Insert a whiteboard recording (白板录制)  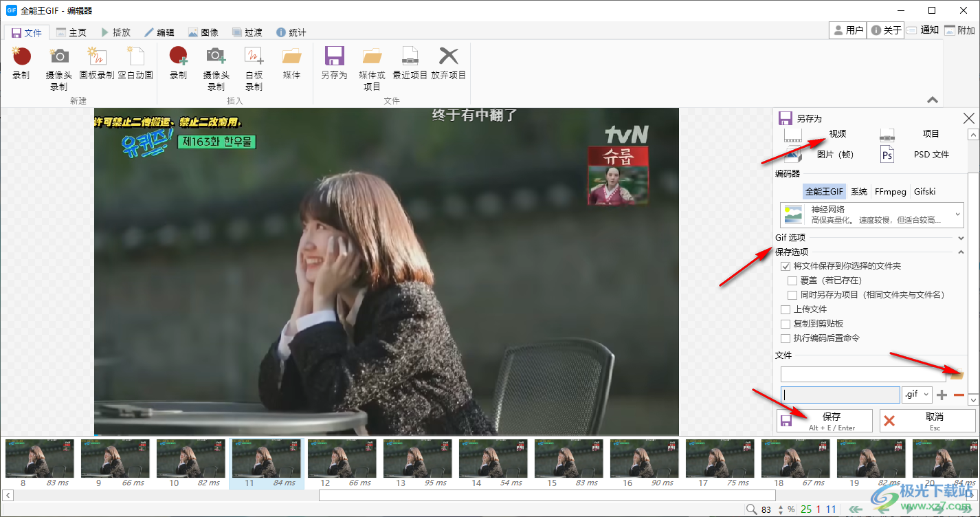tap(254, 69)
